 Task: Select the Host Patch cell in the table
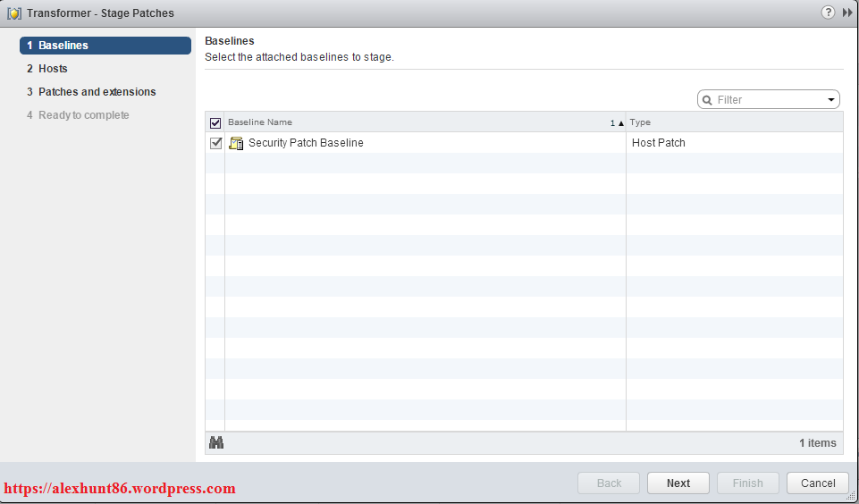pyautogui.click(x=659, y=143)
